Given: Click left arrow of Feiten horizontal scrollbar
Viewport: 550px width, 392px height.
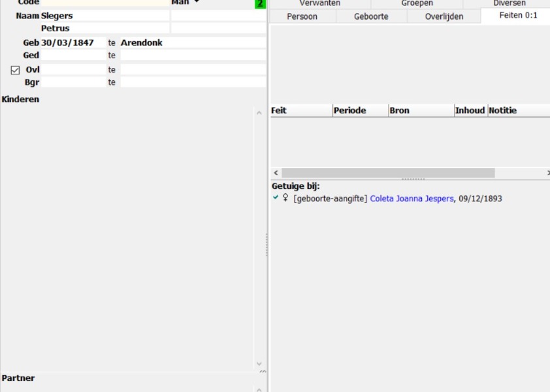Looking at the screenshot, I should pyautogui.click(x=276, y=173).
